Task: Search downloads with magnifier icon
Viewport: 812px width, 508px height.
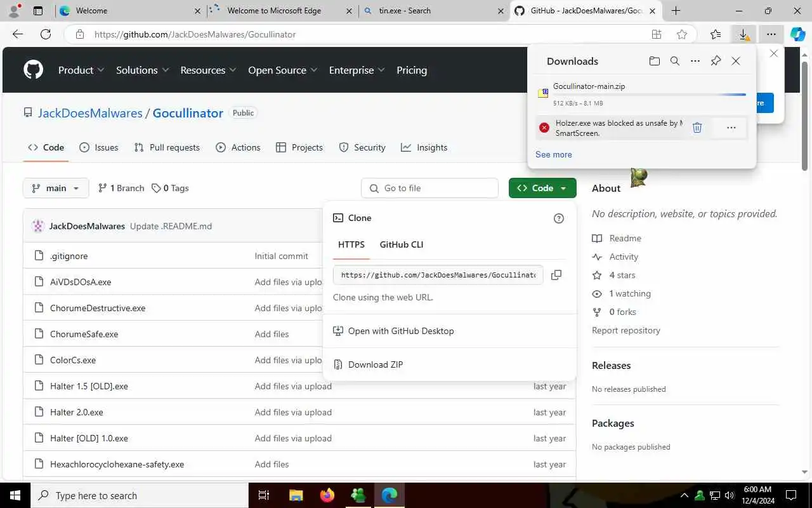Action: click(x=675, y=61)
